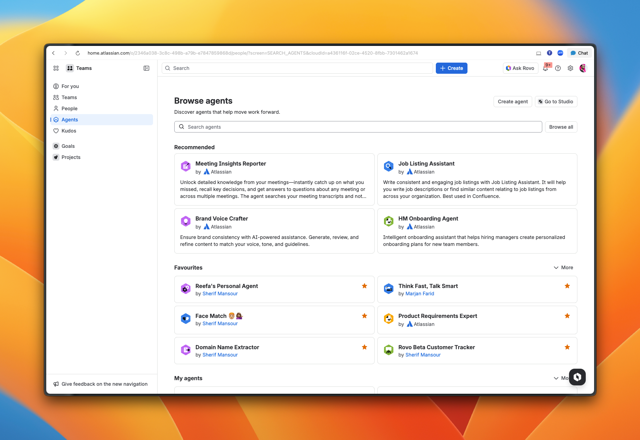Click Give feedback on the new navigation
This screenshot has width=640, height=440.
pos(100,384)
